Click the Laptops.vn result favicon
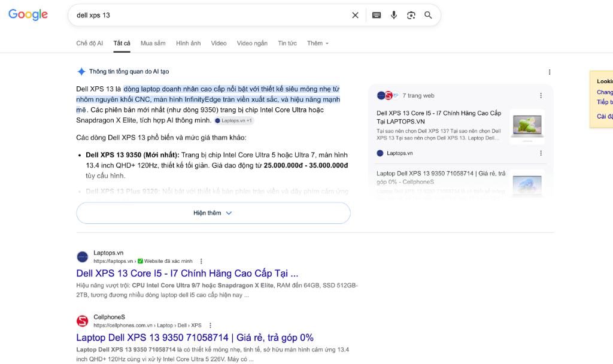 (x=83, y=257)
